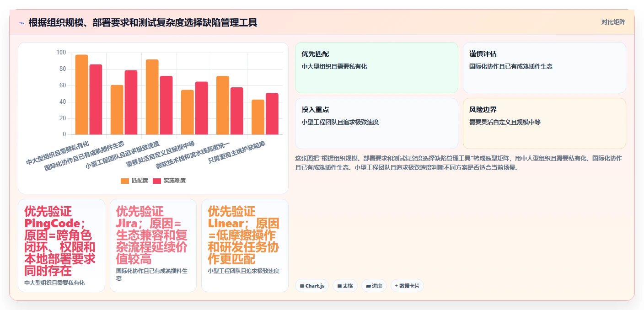Select the 进度 tag chip
This screenshot has width=644, height=310.
374,286
